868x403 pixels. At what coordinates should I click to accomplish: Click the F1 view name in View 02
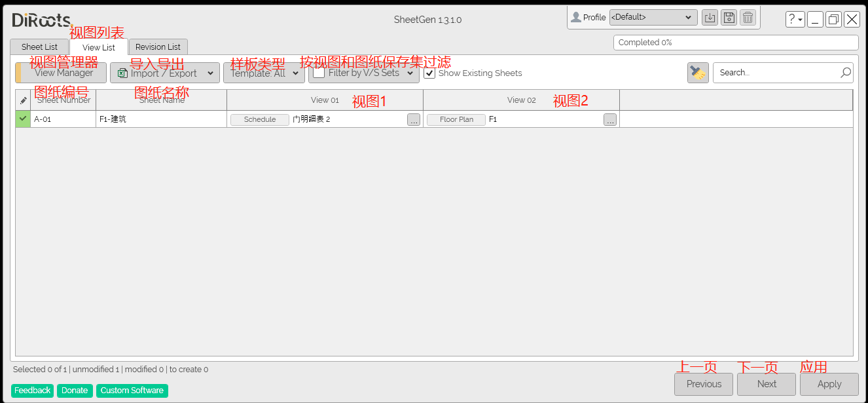click(493, 120)
